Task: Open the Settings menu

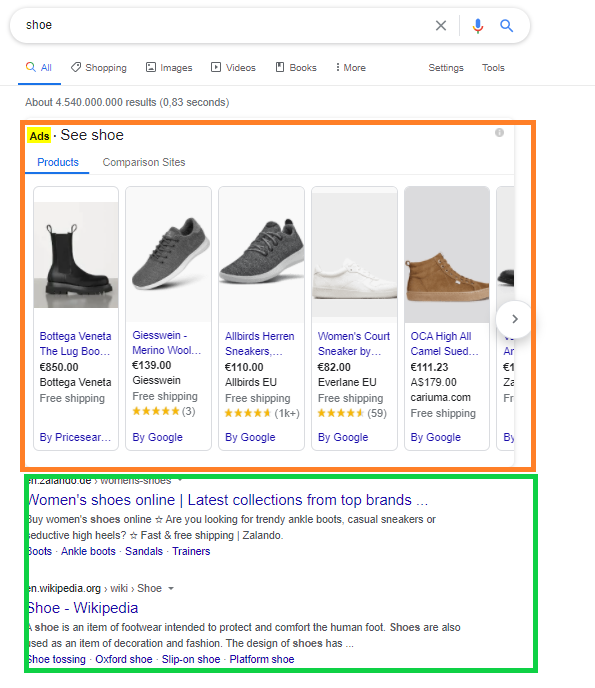Action: [x=446, y=68]
